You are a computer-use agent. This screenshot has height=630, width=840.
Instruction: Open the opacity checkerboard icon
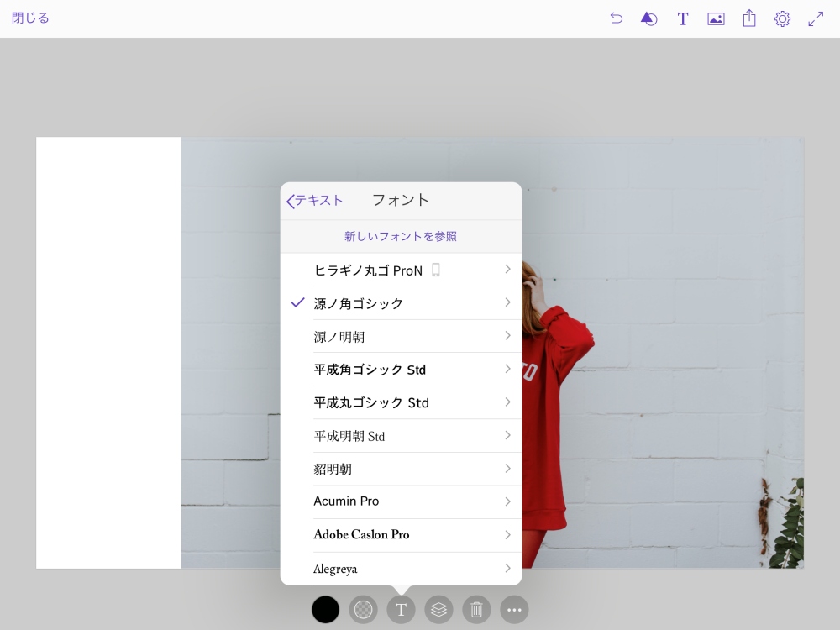point(363,610)
